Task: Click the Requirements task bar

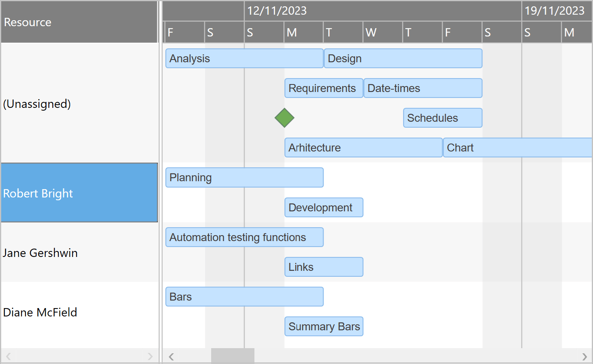Action: click(323, 88)
